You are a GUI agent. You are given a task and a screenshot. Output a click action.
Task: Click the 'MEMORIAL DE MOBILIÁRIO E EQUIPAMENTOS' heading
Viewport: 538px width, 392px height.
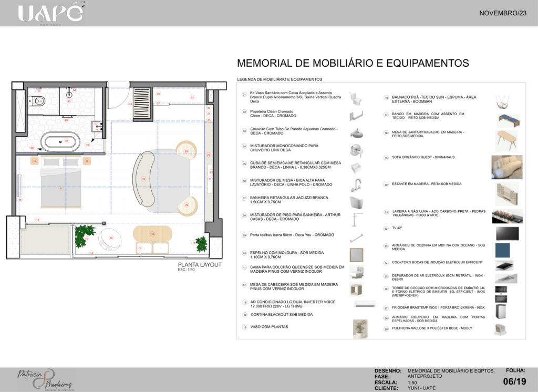coord(353,63)
